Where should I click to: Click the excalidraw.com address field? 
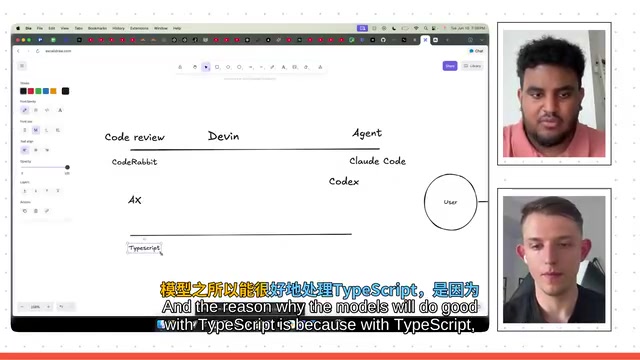pos(58,51)
